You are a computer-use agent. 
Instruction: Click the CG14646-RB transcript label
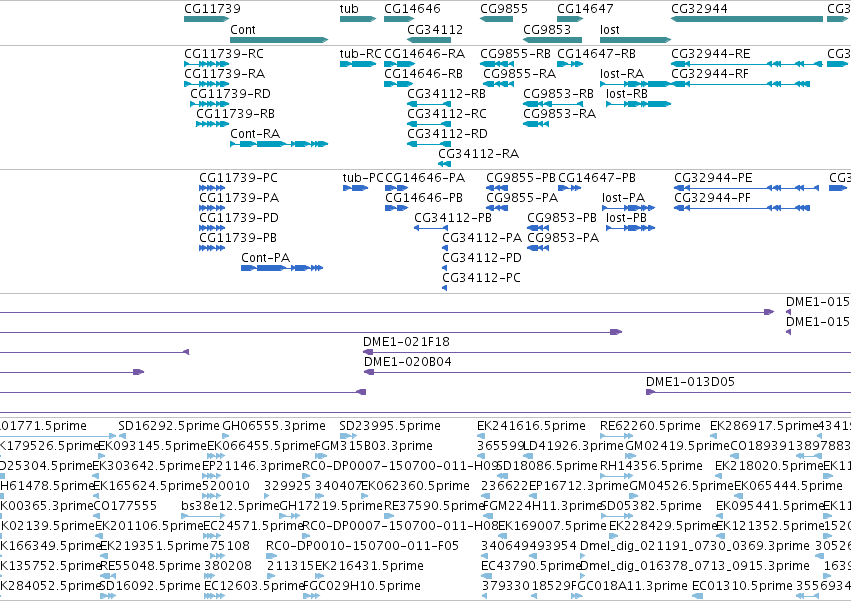click(x=424, y=74)
